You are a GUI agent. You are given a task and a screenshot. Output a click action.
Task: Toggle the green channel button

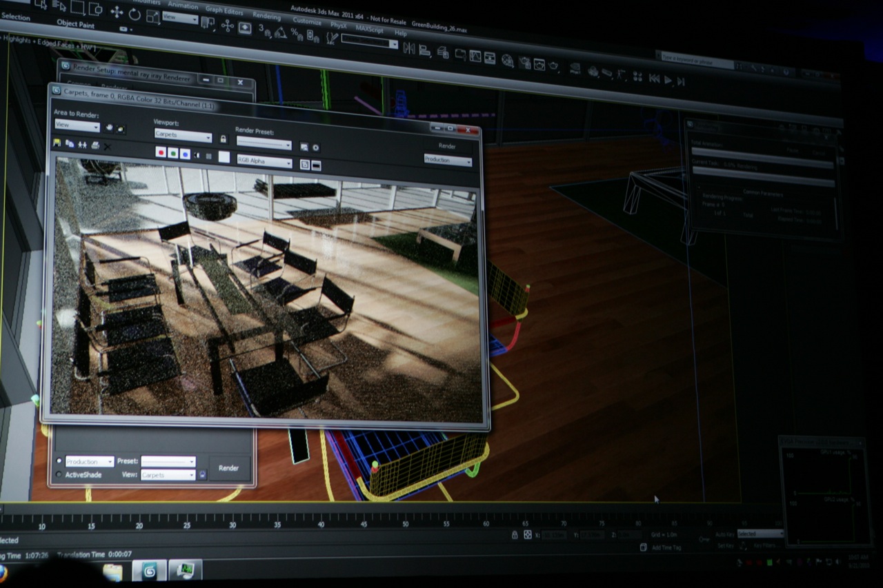pos(172,152)
